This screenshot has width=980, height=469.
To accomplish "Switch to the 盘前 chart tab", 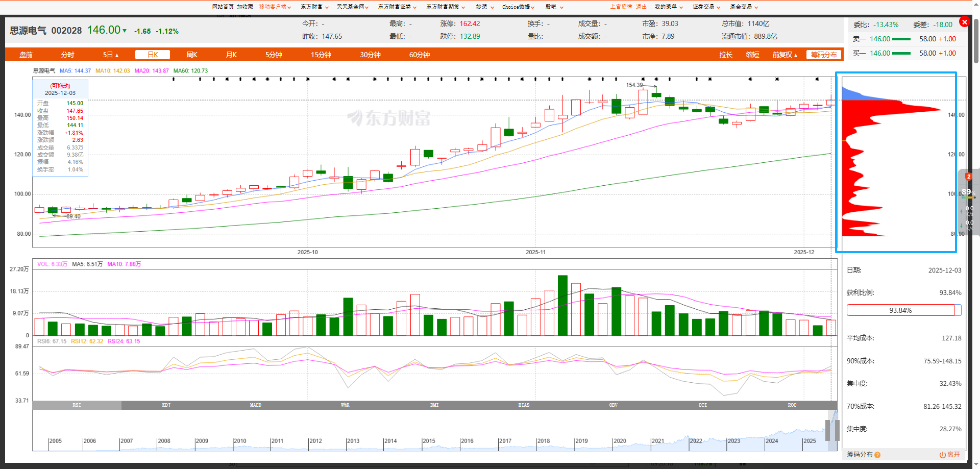I will point(26,55).
